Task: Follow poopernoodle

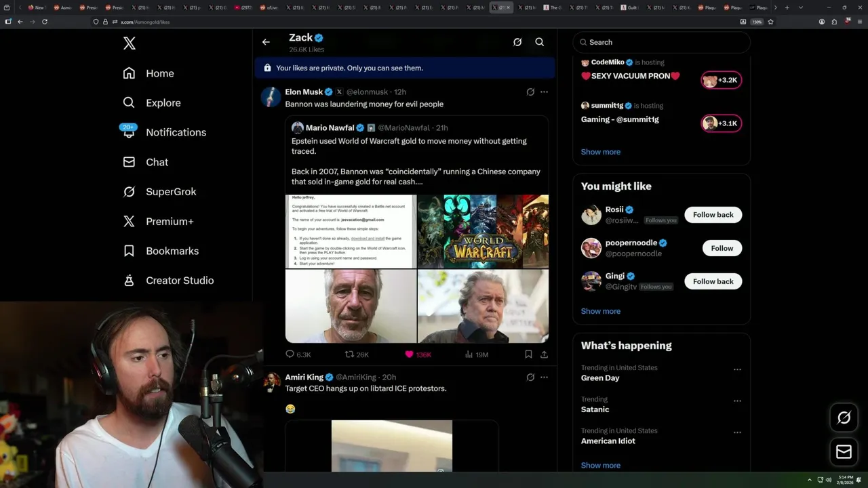Action: (722, 248)
